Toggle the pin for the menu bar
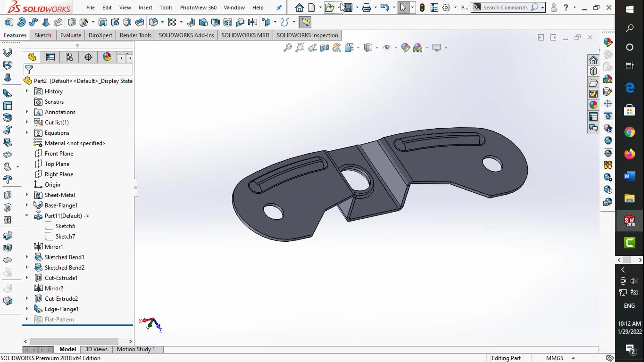The width and height of the screenshot is (644, 362). 279,7
